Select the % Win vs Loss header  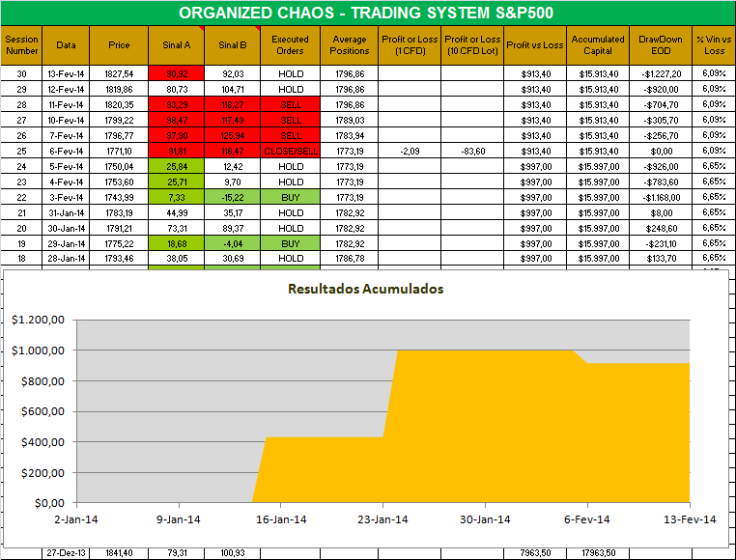point(714,45)
